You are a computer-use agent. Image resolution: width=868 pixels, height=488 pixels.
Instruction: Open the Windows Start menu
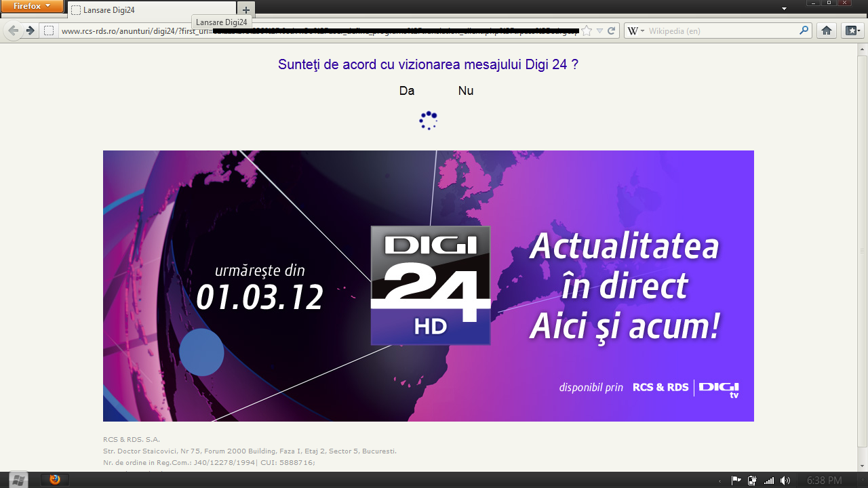pos(18,480)
